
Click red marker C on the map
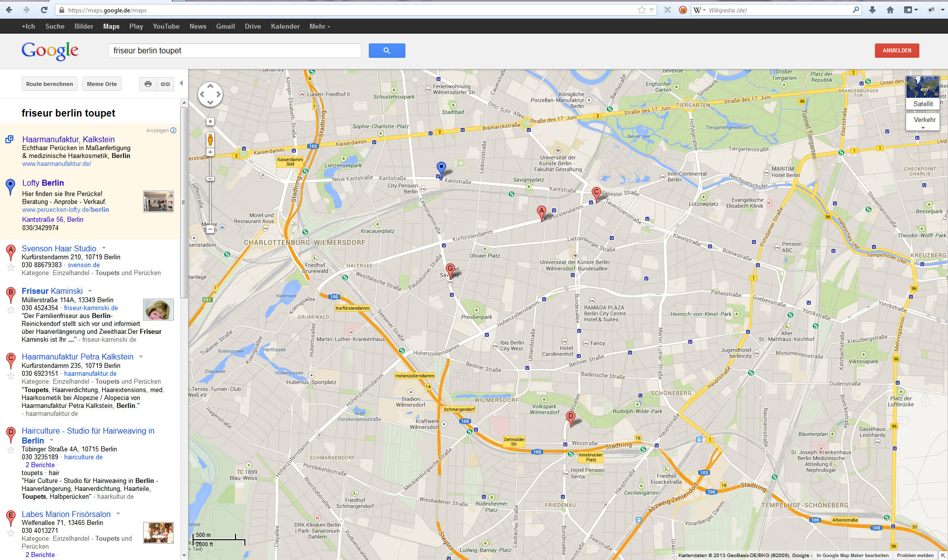(x=596, y=194)
